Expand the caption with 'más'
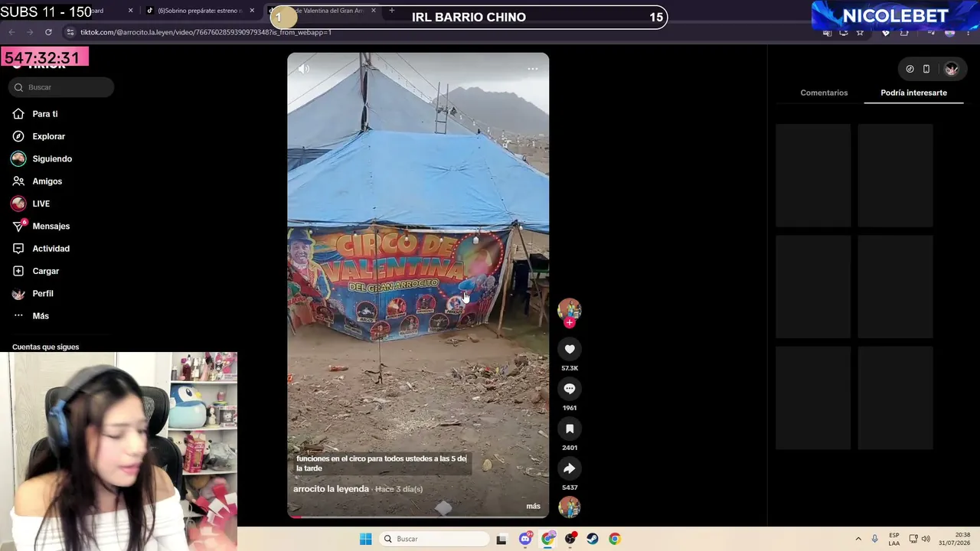This screenshot has width=980, height=551. [x=534, y=506]
